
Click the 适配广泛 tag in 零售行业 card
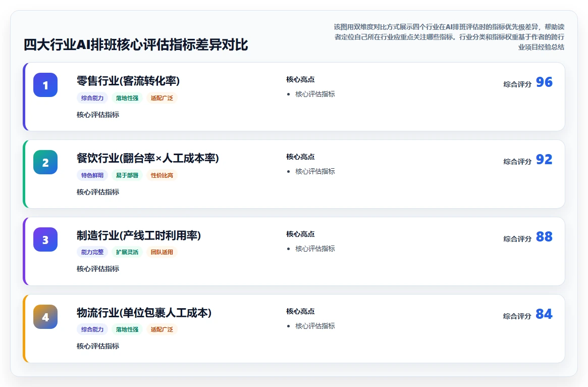coord(162,98)
